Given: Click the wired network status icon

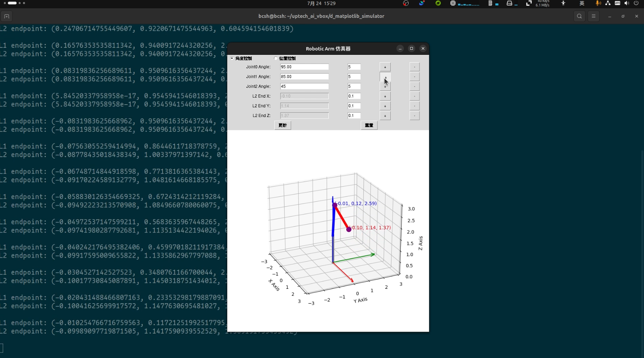Looking at the screenshot, I should [608, 3].
